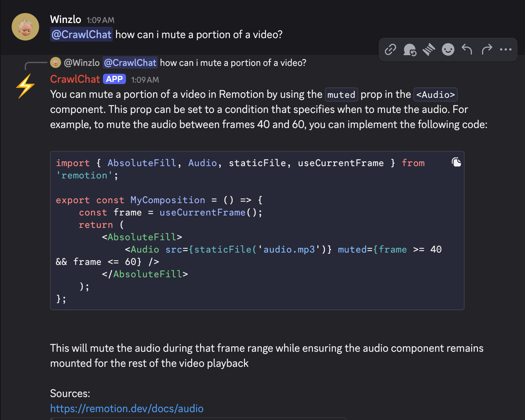
Task: Select the muted inline code chip
Action: [x=341, y=94]
